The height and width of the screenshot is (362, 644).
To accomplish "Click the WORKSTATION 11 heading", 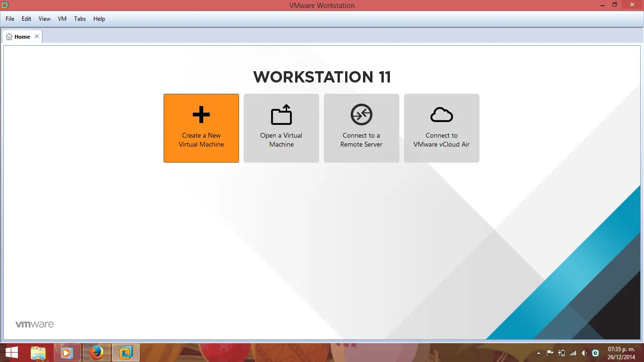I will (x=322, y=77).
